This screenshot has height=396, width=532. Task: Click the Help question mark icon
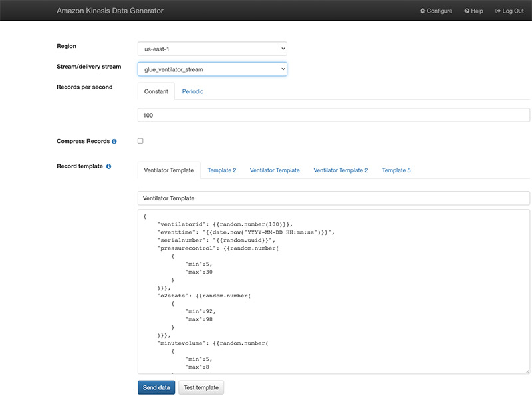tap(467, 11)
